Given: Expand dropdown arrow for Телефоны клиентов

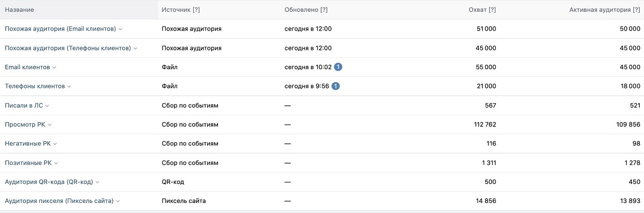Looking at the screenshot, I should pyautogui.click(x=69, y=86).
